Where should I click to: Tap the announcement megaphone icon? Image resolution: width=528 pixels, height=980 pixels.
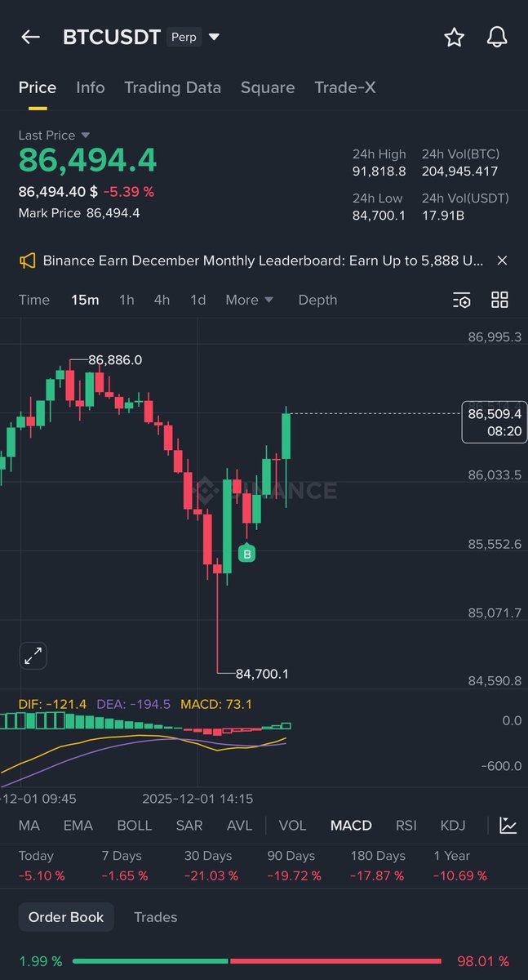click(x=28, y=261)
